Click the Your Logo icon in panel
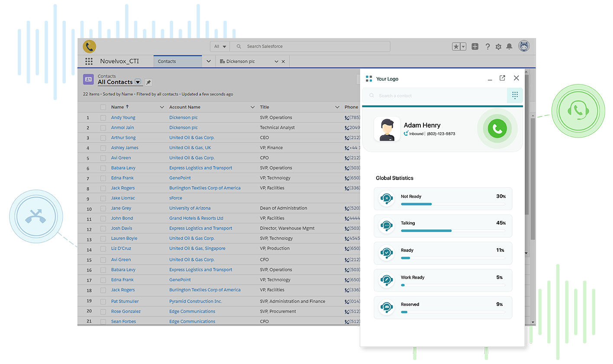Viewport: 613px width, 364px height. pos(369,79)
